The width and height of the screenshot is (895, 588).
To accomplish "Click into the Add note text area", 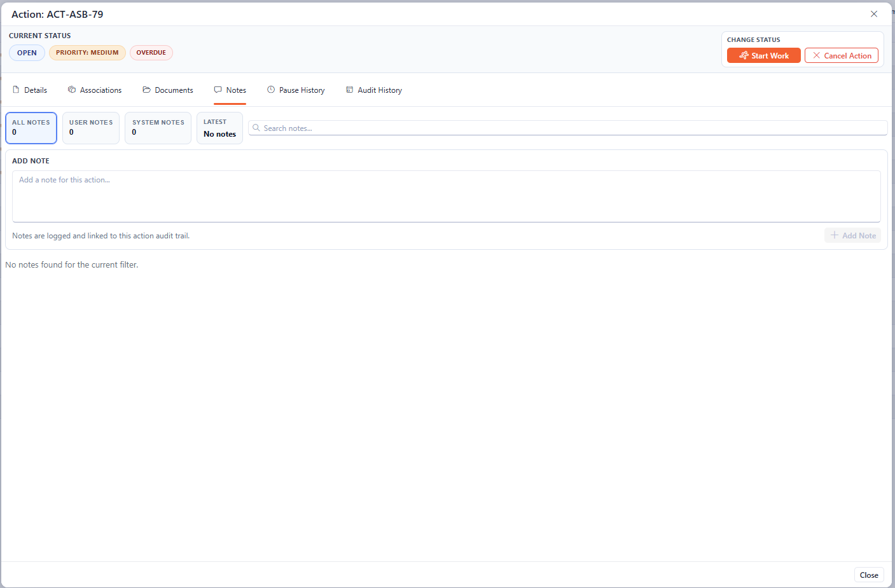I will (x=446, y=196).
